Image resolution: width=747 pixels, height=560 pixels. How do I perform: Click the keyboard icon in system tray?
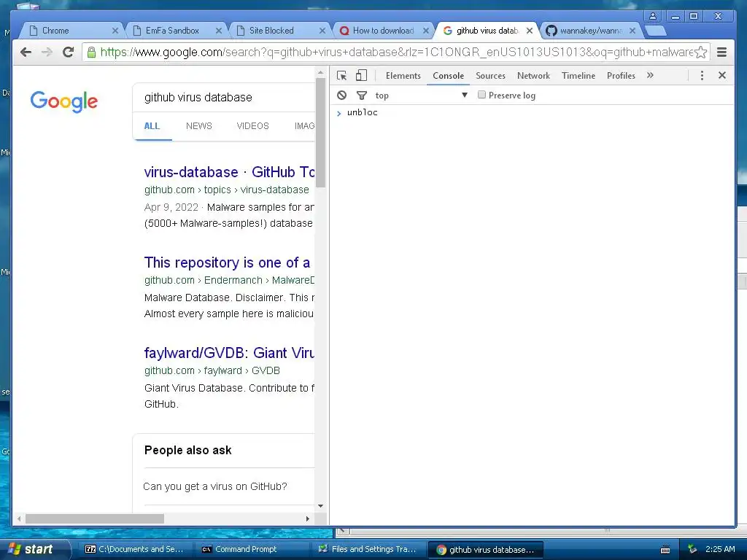pos(665,550)
